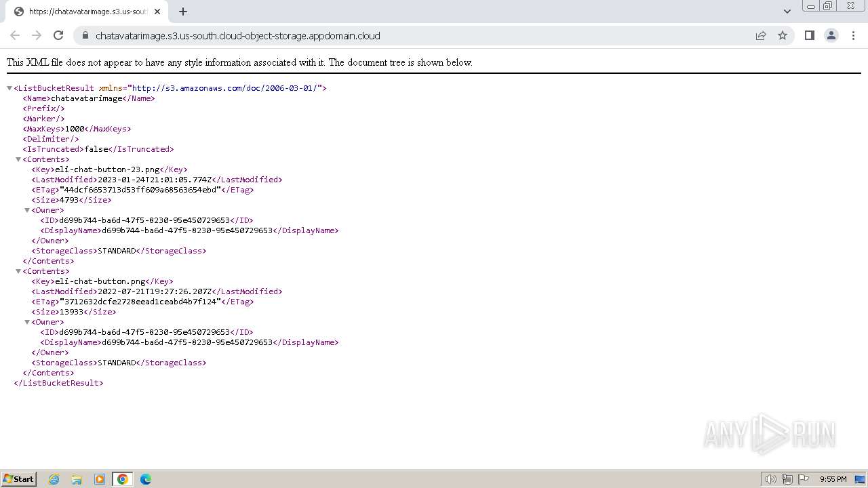Image resolution: width=868 pixels, height=488 pixels.
Task: Close the chatavatarimage tab
Action: pos(157,12)
